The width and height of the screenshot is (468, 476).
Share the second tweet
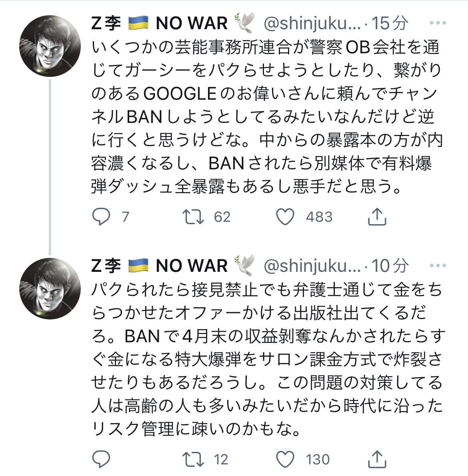click(x=376, y=459)
